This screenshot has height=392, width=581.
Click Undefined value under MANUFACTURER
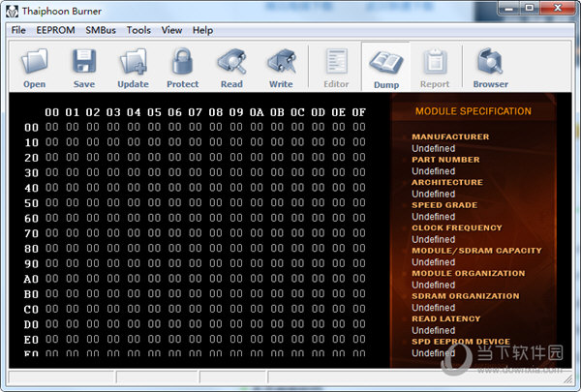coord(433,148)
